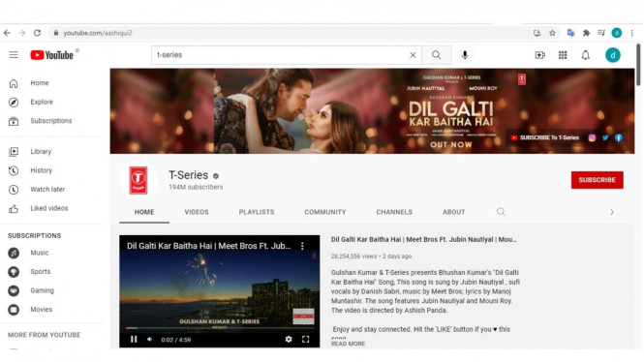Switch to the VIDEOS tab

[197, 212]
